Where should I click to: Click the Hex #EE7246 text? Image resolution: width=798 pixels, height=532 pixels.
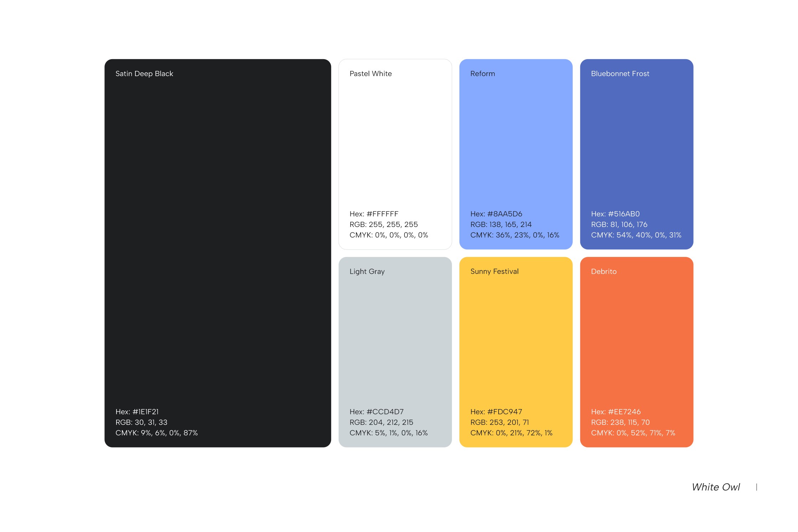click(616, 412)
